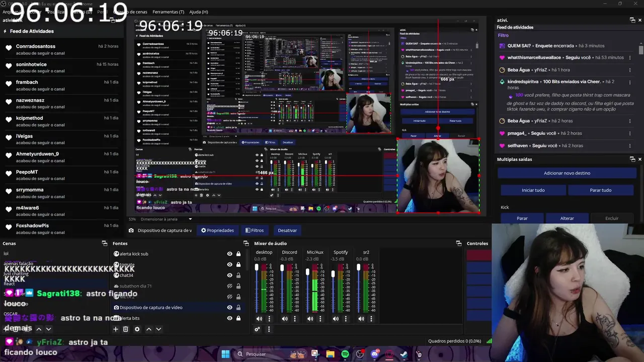Remove selected source with trash icon
Screen dimensions: 644x362
tap(126, 329)
